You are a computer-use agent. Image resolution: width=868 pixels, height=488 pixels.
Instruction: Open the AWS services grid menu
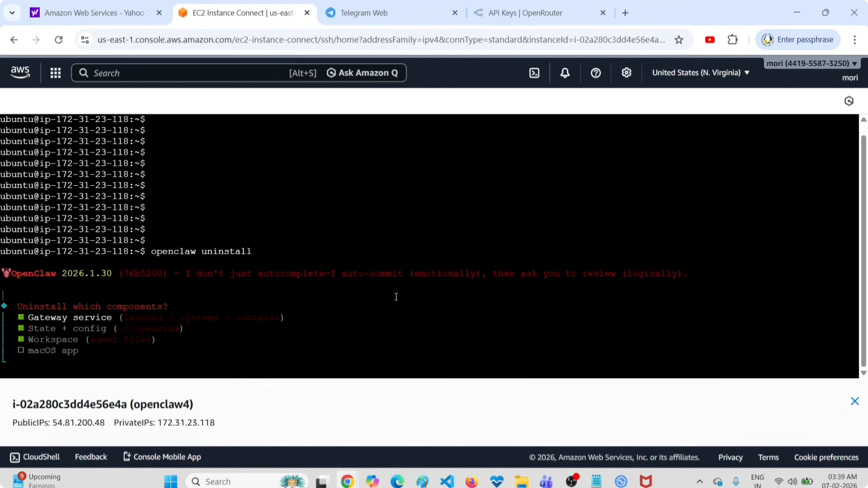(56, 72)
